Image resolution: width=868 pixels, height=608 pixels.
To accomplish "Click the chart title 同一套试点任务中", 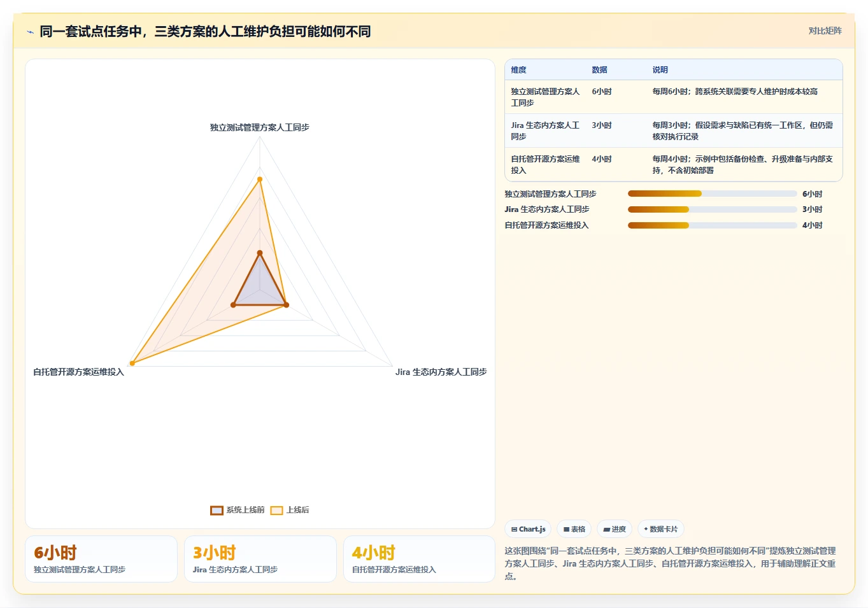I will (x=205, y=31).
